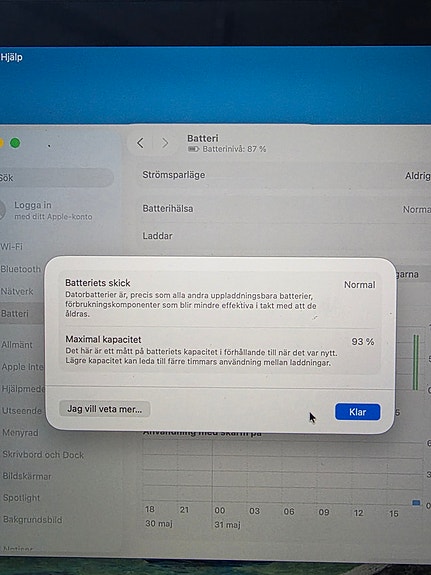The height and width of the screenshot is (575, 431).
Task: Click the green zoom window button
Action: click(x=15, y=143)
